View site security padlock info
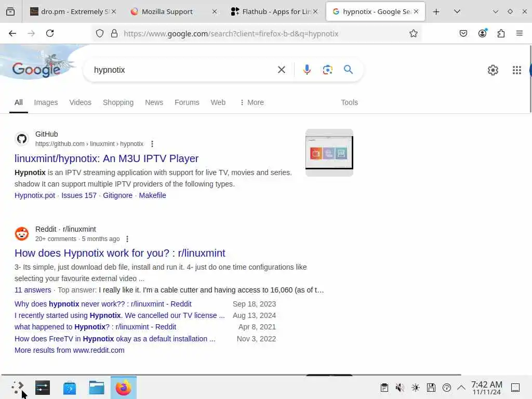Viewport: 532px width, 399px height. click(x=114, y=33)
